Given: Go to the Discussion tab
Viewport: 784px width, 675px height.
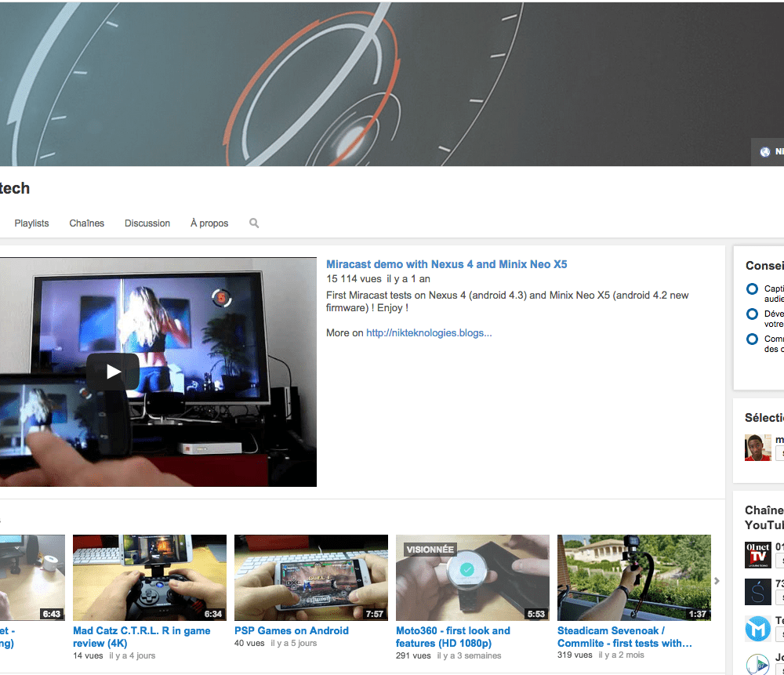Looking at the screenshot, I should [147, 223].
